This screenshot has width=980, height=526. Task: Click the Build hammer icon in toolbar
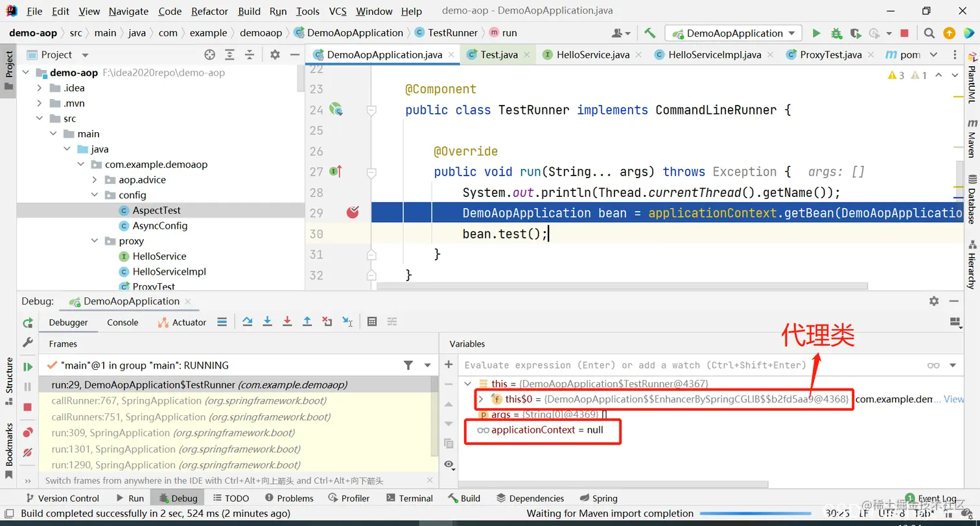(x=649, y=33)
